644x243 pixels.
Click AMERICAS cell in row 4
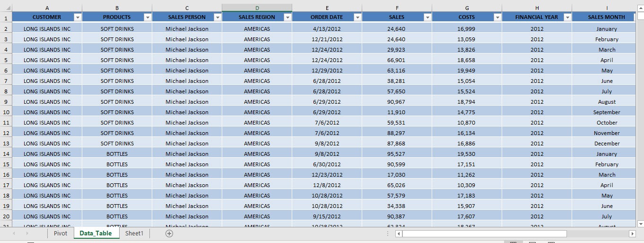[257, 50]
